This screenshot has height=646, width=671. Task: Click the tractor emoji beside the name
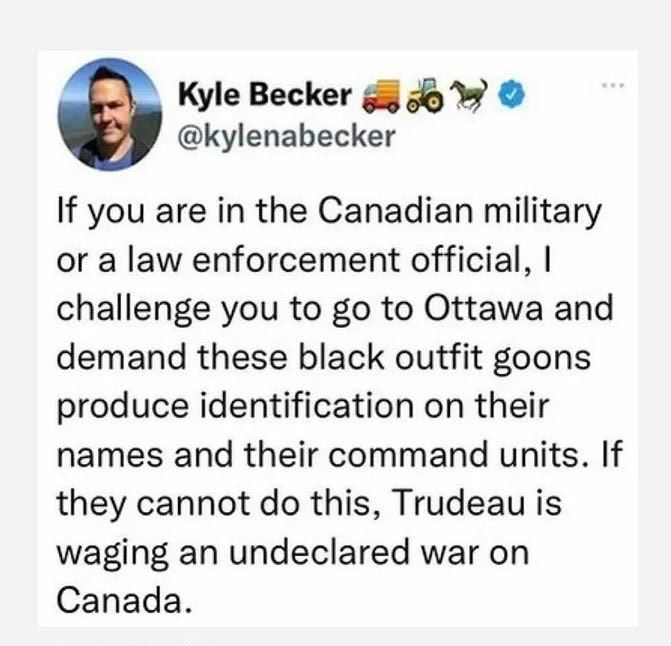click(x=425, y=95)
